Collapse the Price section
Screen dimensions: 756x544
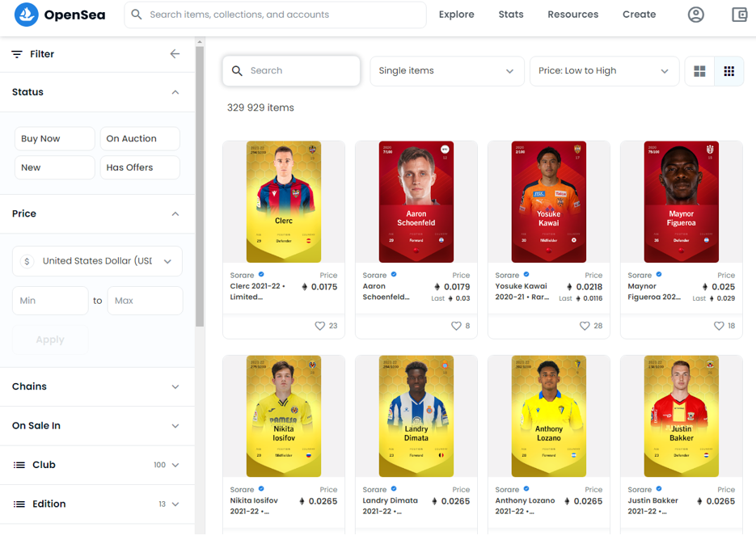(175, 214)
